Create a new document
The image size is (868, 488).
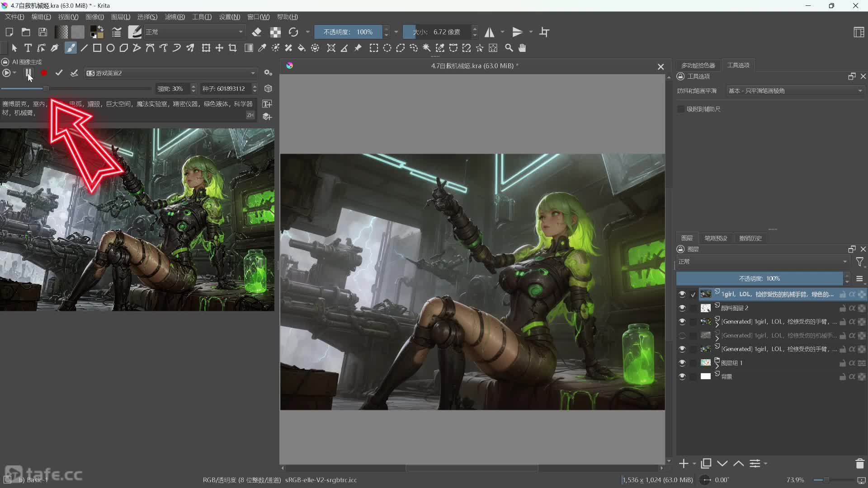[x=9, y=32]
